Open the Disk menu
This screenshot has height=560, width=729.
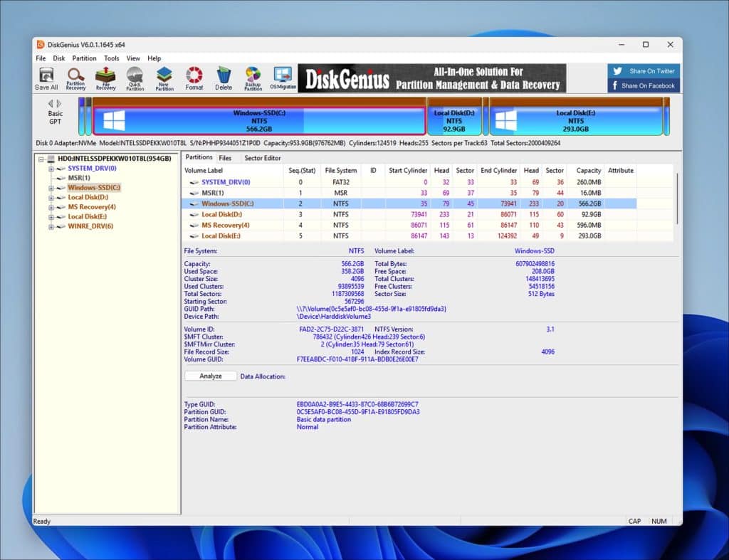(x=59, y=58)
